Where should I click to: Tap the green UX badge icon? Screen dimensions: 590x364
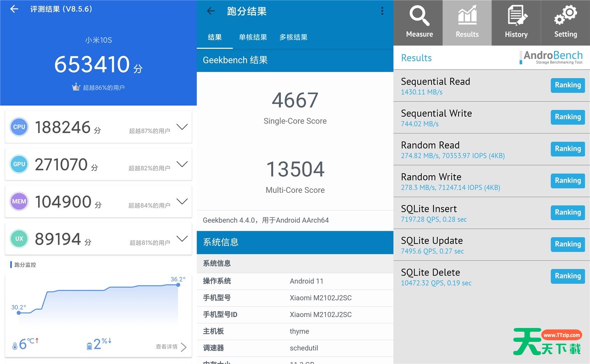[x=19, y=239]
